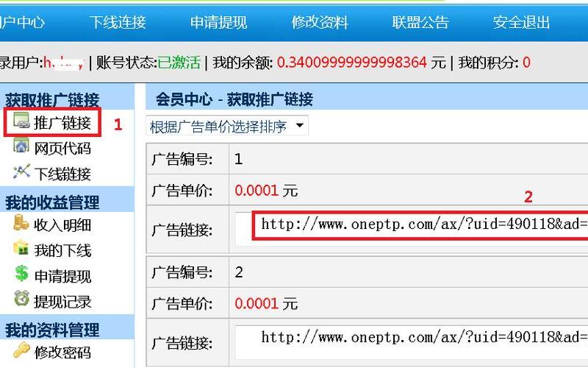Click 广告编号 value 2
Viewport: 588px width, 368px height.
click(x=239, y=272)
